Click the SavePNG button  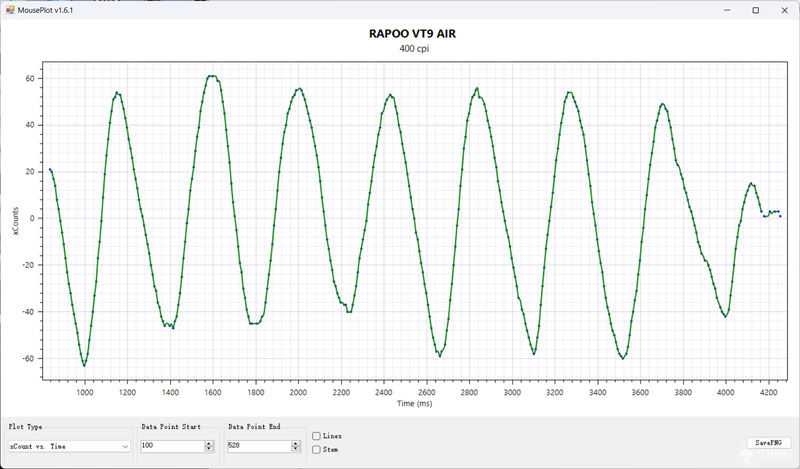pyautogui.click(x=768, y=442)
